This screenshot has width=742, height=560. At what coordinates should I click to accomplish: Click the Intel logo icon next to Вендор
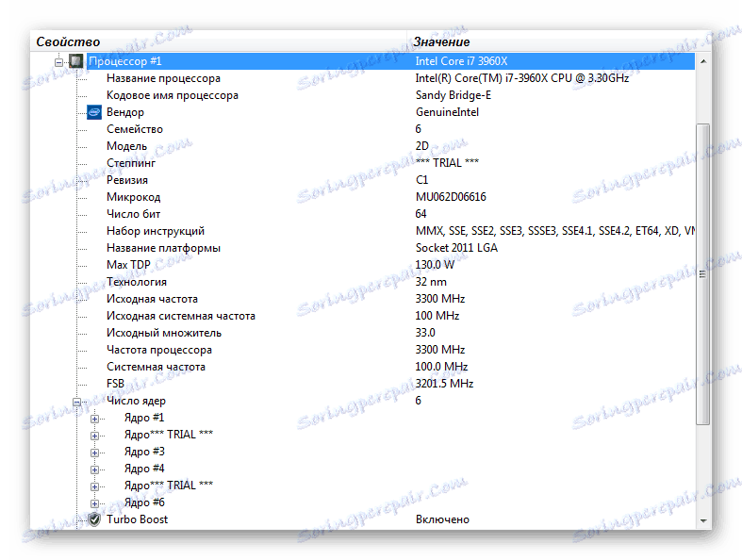click(94, 112)
